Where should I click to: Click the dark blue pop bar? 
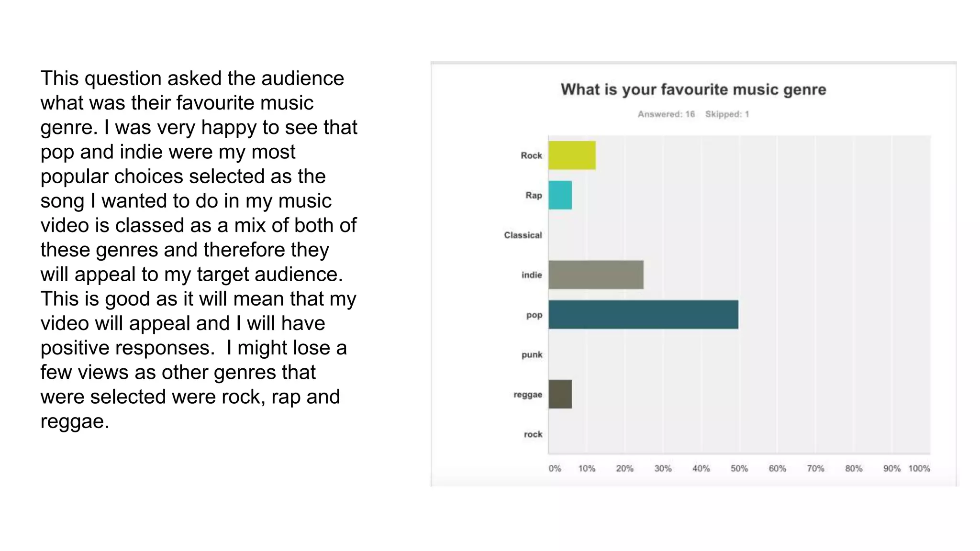[x=643, y=315]
